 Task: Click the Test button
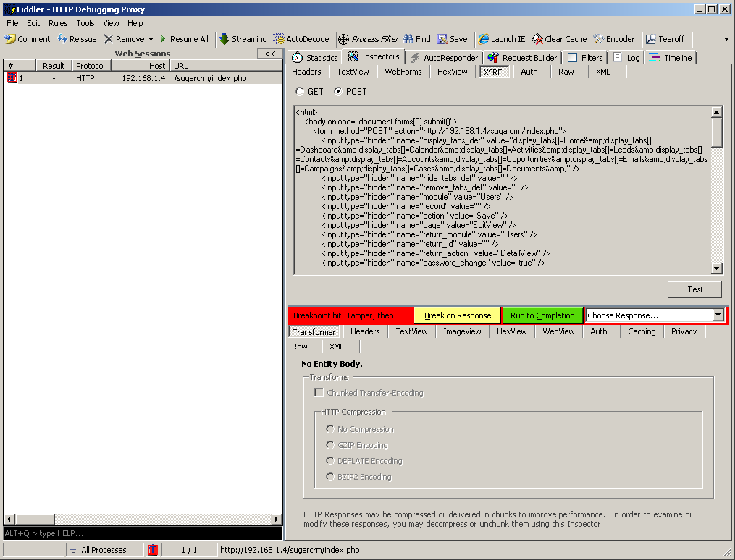[x=694, y=289]
